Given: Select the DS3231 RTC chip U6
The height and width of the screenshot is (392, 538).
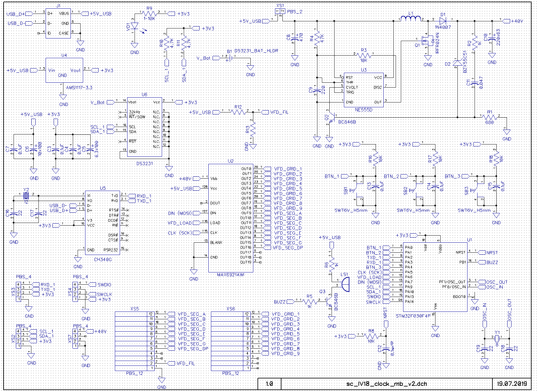Looking at the screenshot, I should click(x=144, y=127).
